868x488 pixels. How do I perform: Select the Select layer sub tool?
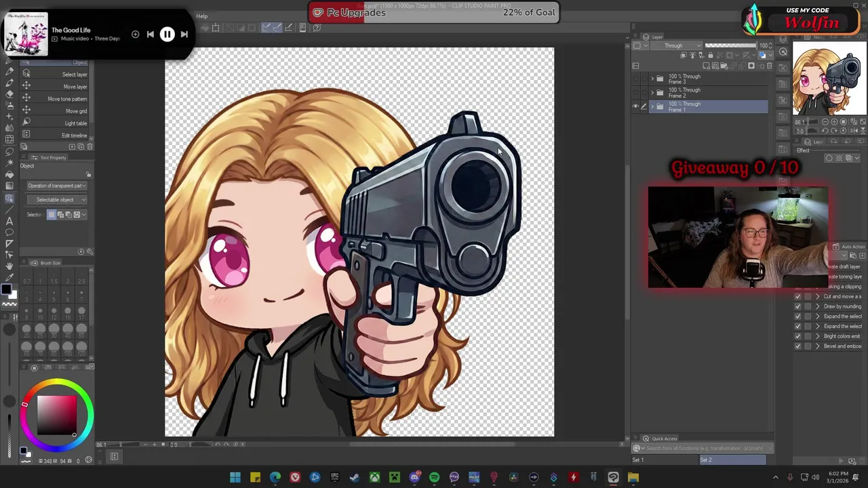pos(56,75)
